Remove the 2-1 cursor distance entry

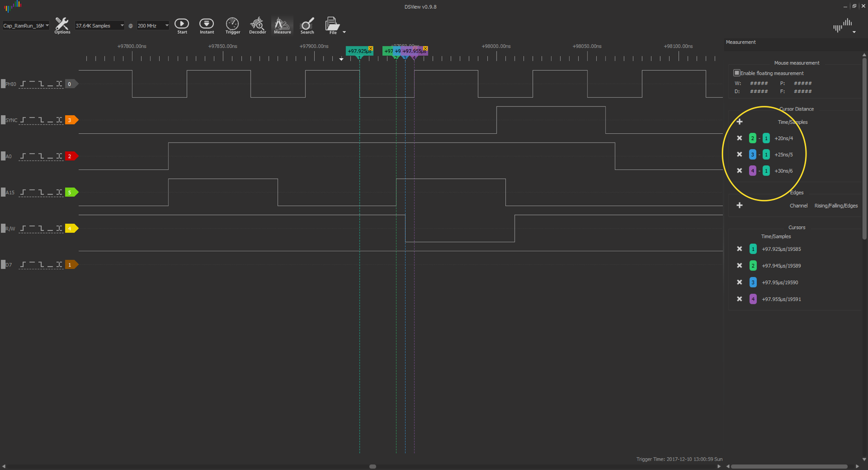point(739,138)
